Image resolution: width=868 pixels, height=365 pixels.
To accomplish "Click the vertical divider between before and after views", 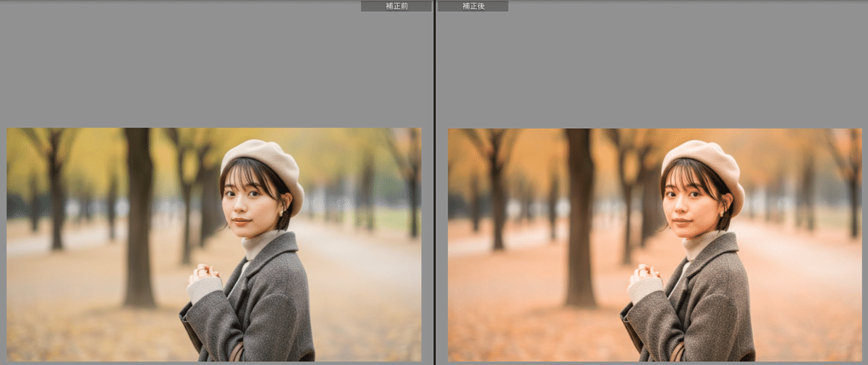I will click(434, 181).
